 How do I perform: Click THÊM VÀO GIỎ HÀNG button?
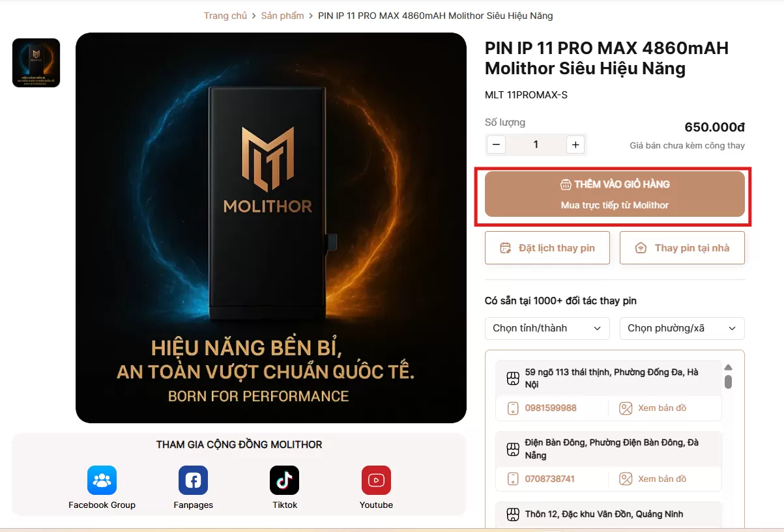pyautogui.click(x=615, y=194)
